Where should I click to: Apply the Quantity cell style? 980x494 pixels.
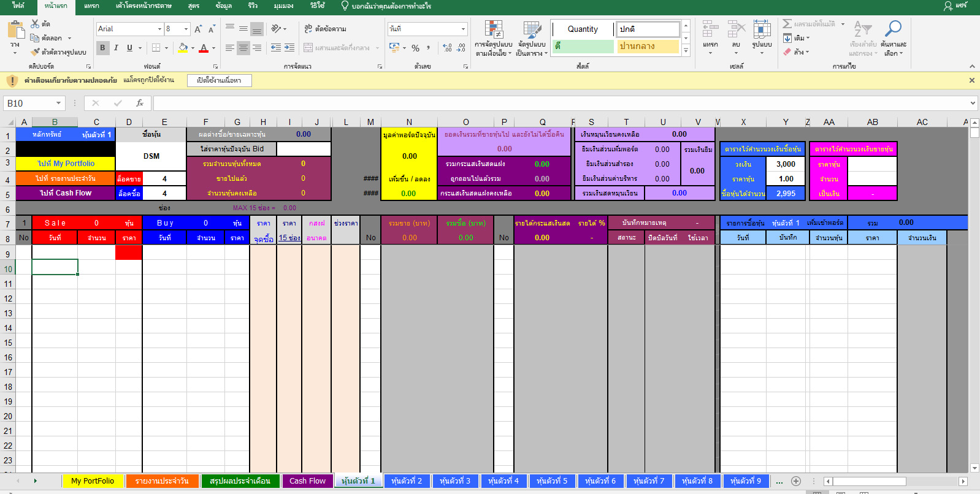pos(583,29)
